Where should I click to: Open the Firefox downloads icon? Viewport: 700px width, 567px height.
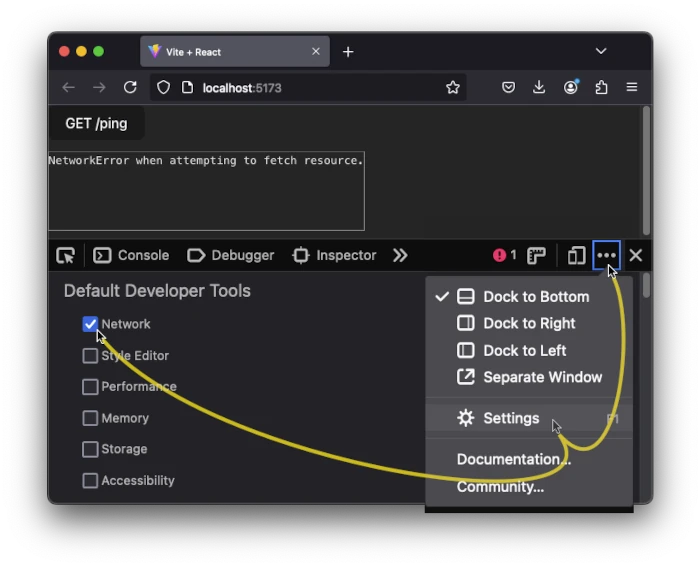[539, 88]
